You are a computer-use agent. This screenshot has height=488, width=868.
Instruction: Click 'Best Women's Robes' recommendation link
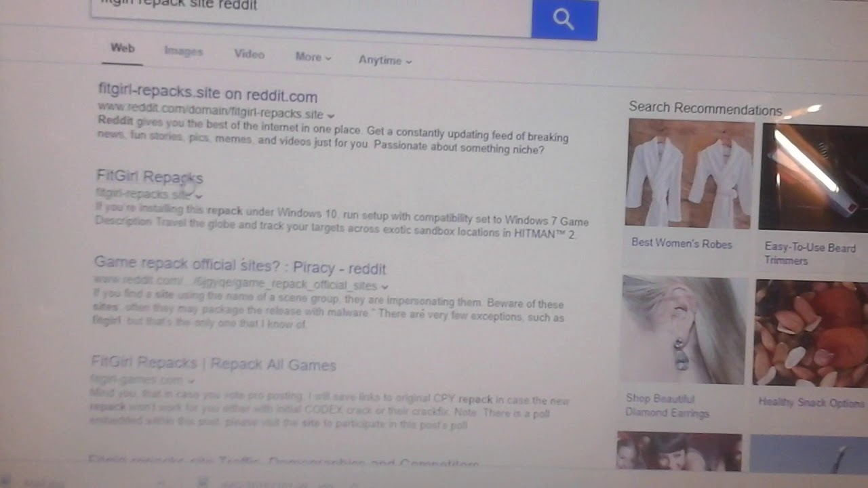coord(682,243)
